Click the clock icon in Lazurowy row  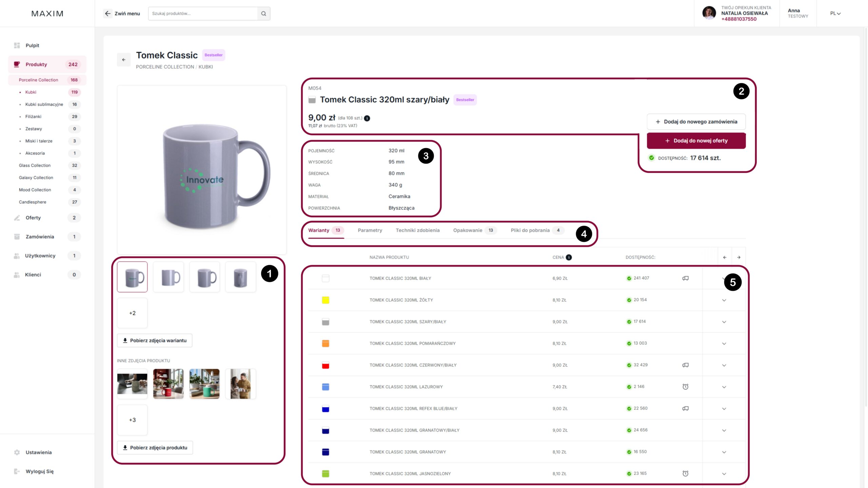pos(685,387)
